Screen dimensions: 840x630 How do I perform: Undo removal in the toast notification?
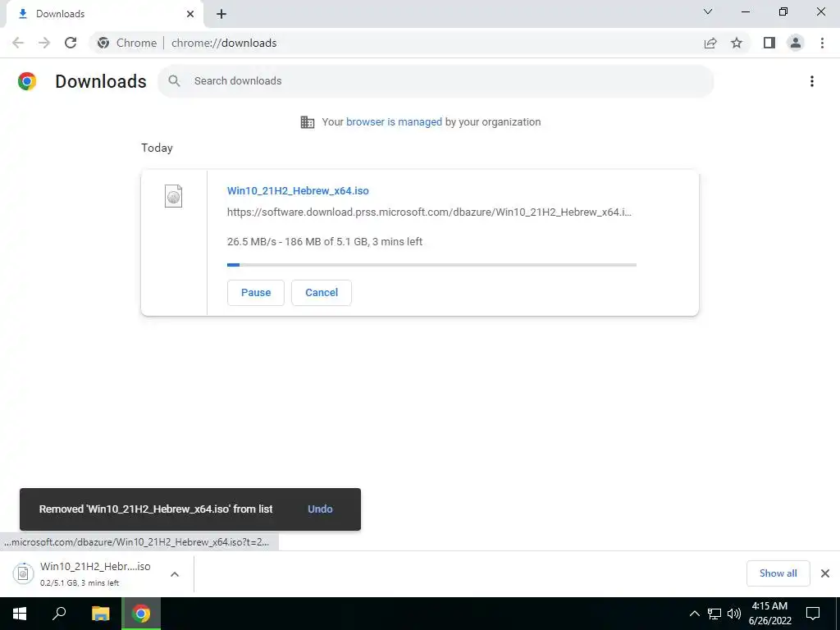321,509
